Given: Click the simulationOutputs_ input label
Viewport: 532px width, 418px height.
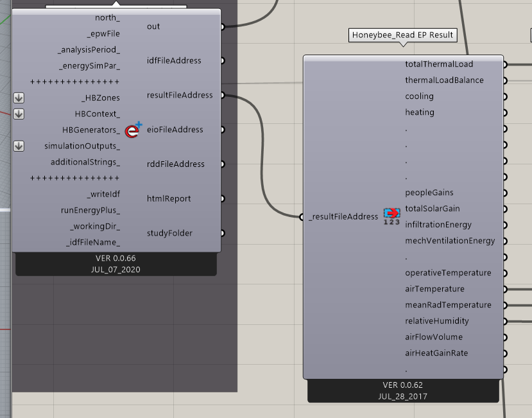Looking at the screenshot, I should 82,146.
